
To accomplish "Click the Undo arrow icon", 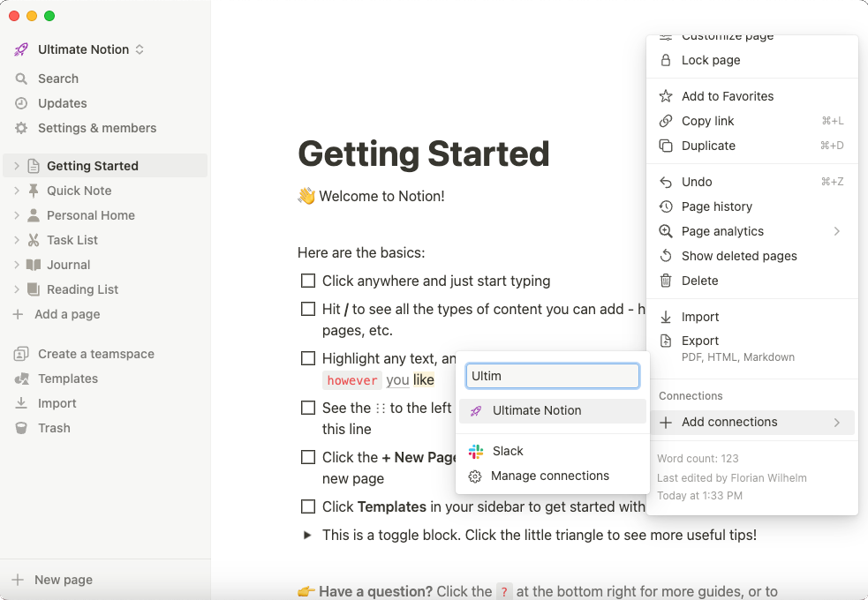I will (666, 182).
